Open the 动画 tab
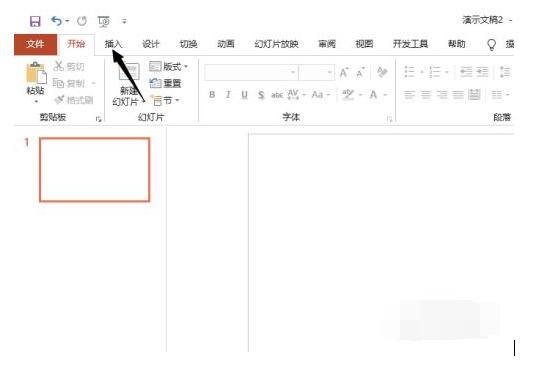538x374 pixels. (x=226, y=44)
